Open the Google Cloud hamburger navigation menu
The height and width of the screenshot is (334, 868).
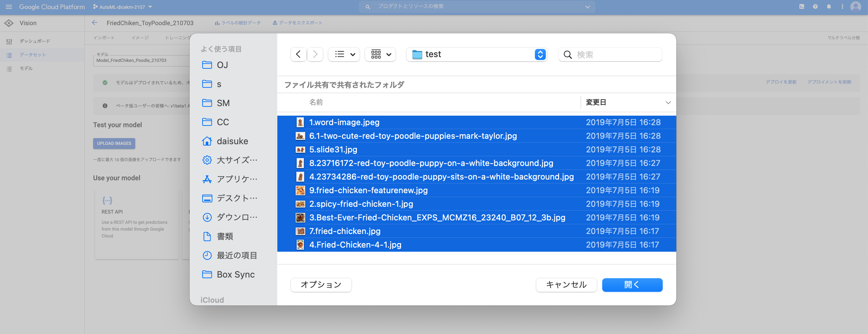coord(9,7)
